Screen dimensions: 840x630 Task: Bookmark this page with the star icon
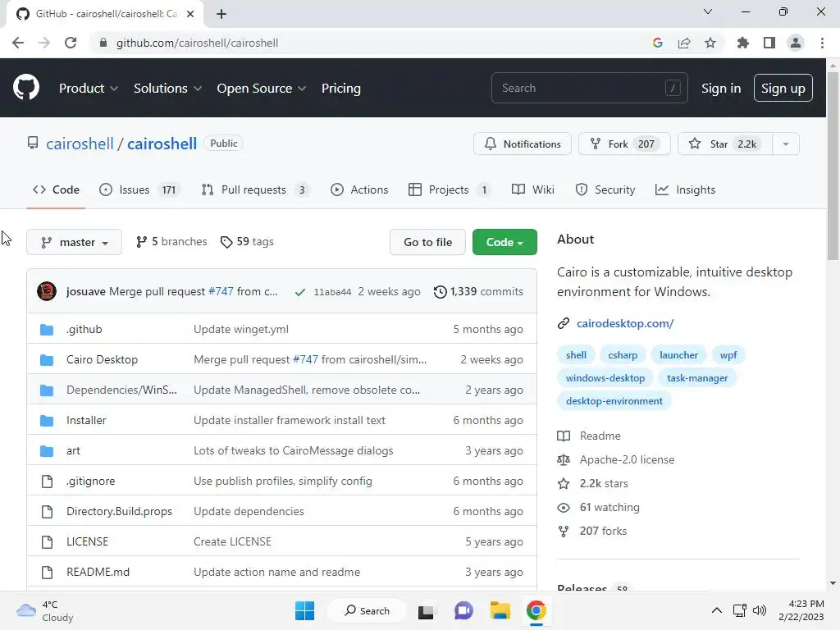pyautogui.click(x=710, y=43)
